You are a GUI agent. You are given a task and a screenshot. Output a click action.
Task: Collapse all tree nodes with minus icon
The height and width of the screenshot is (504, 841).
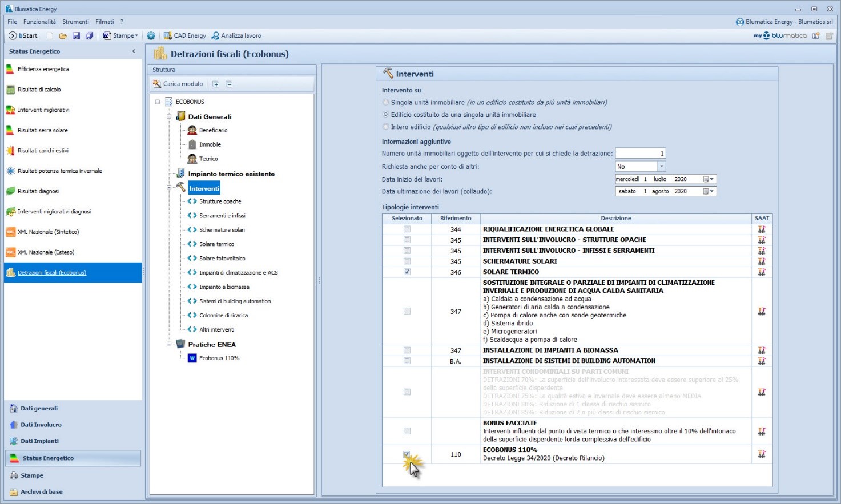[x=229, y=84]
